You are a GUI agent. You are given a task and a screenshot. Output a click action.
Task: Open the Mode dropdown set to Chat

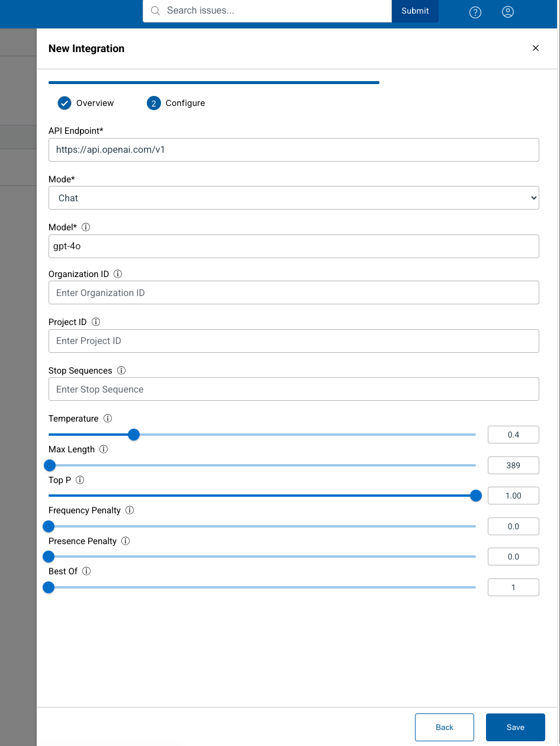[294, 198]
